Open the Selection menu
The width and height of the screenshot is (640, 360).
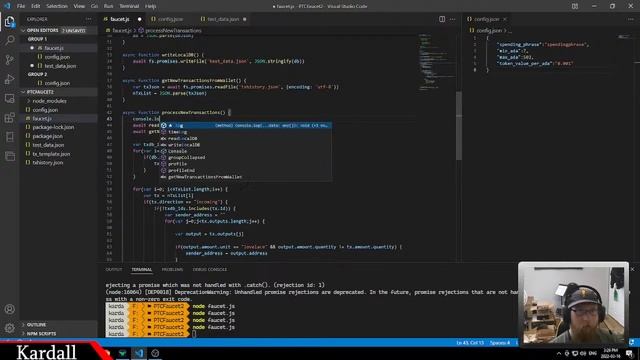click(57, 6)
